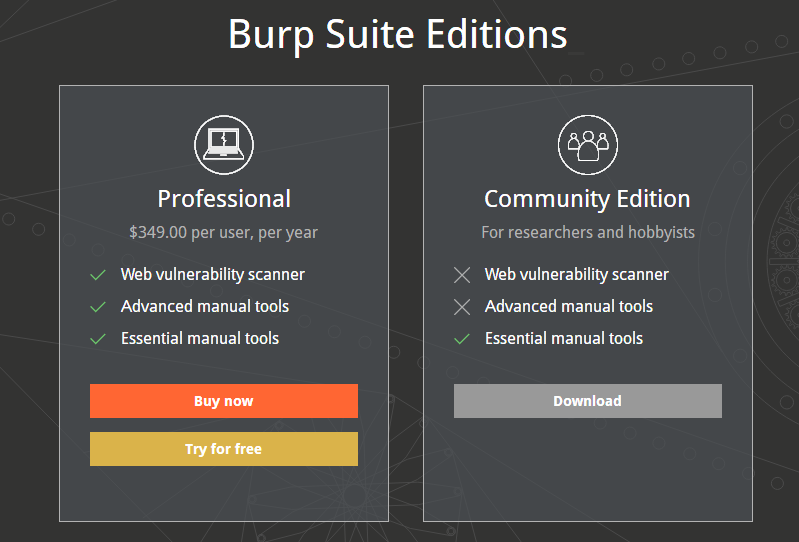The height and width of the screenshot is (542, 799).
Task: Click the Community Edition people icon
Action: pos(588,145)
